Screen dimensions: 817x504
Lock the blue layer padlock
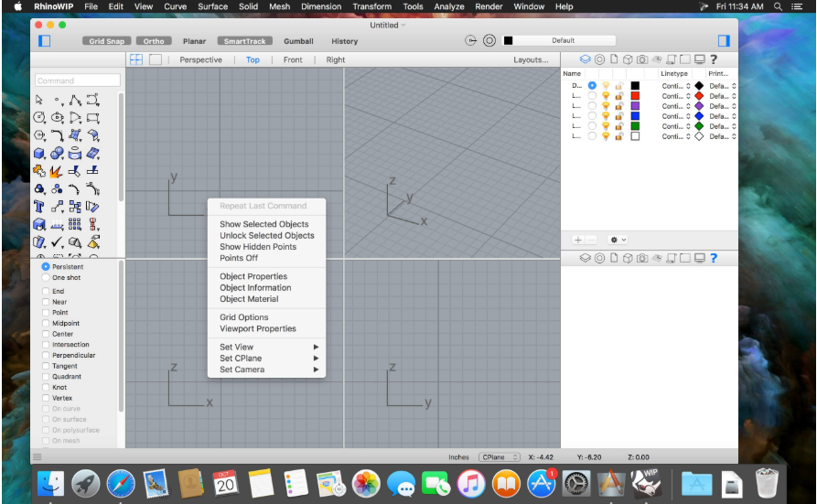[x=619, y=115]
